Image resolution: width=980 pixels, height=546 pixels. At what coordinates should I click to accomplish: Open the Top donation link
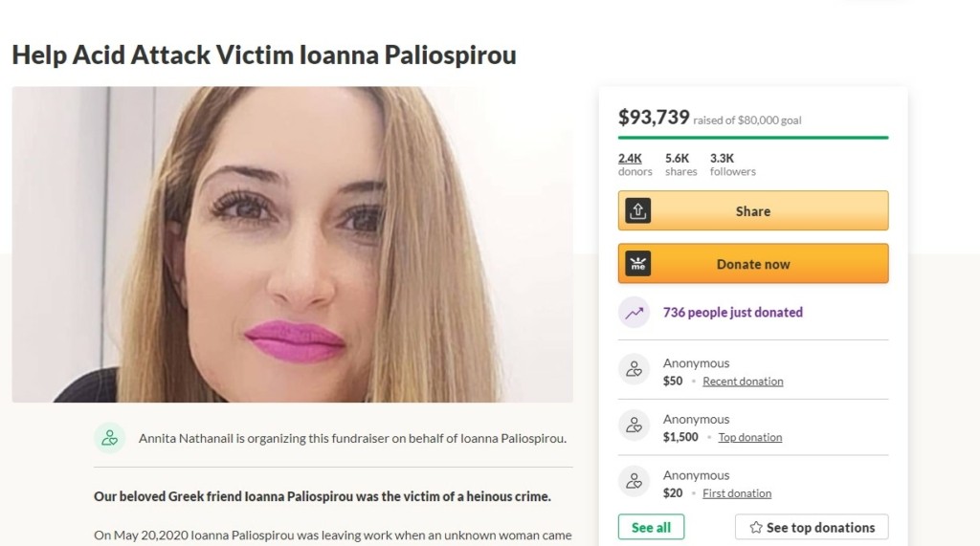point(750,437)
